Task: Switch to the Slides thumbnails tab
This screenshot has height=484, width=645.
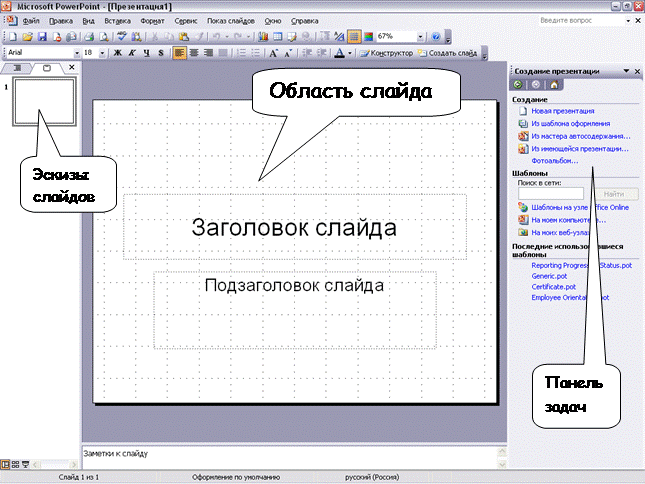Action: pyautogui.click(x=47, y=68)
